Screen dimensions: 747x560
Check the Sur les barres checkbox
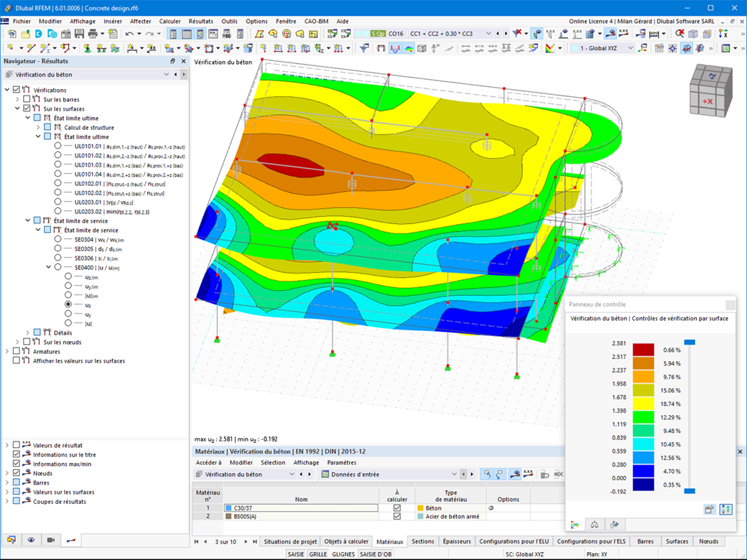pos(27,99)
